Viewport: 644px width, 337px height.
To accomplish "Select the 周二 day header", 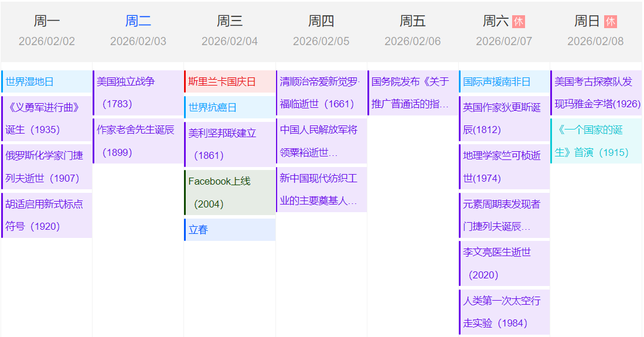I will point(138,22).
